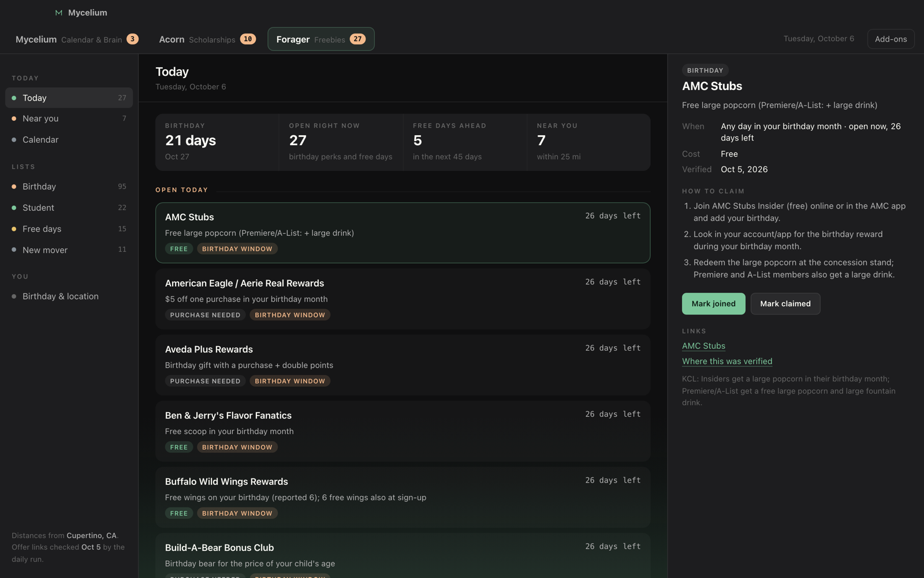This screenshot has height=578, width=924.
Task: Click the PURCHASE NEEDED tag on the Aveda card
Action: [205, 381]
